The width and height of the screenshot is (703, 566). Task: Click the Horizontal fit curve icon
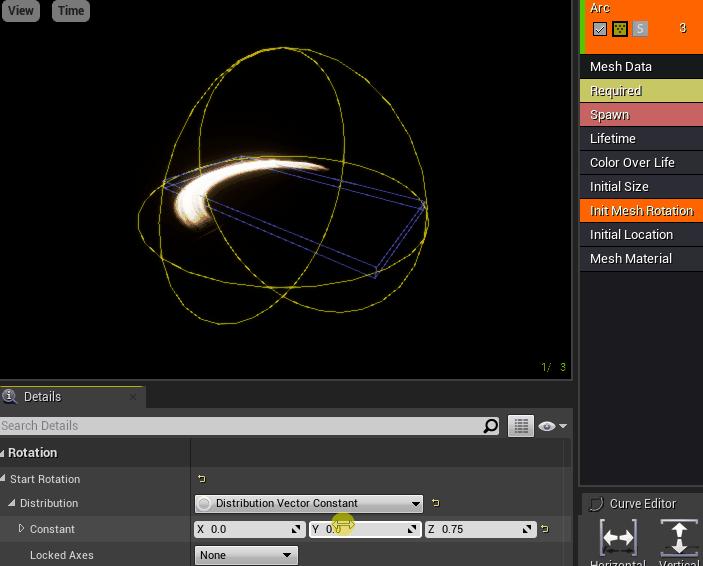(618, 538)
